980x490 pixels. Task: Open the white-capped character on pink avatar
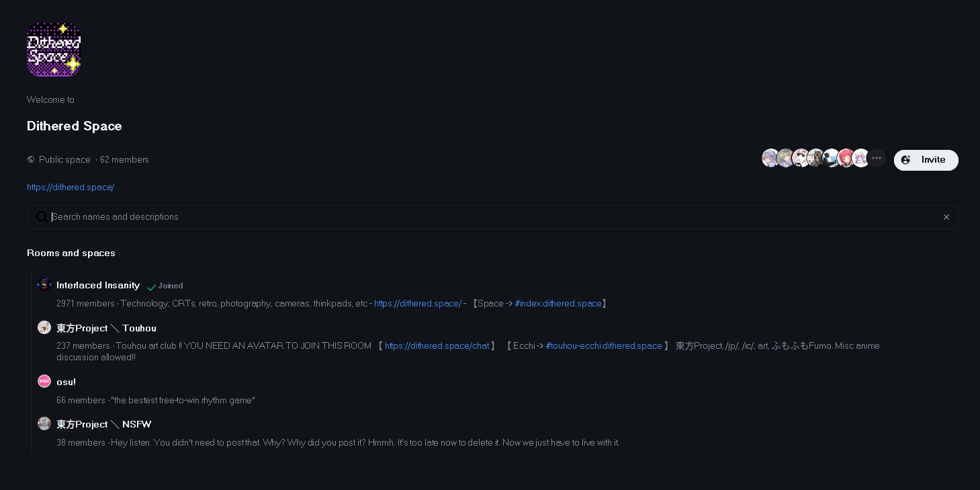(801, 158)
